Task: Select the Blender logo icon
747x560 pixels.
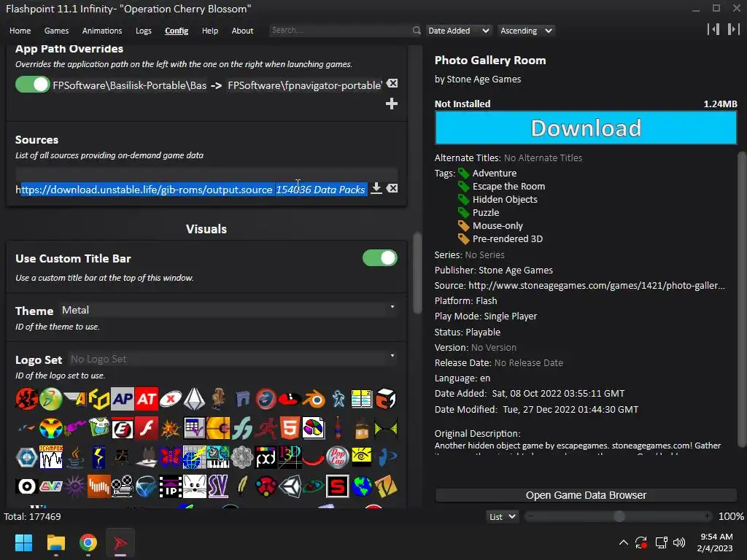Action: 314,399
